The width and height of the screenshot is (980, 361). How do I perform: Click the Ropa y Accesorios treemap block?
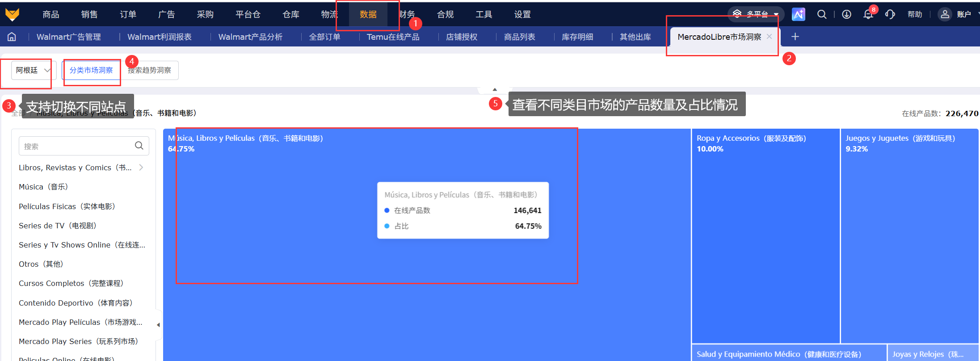pos(765,236)
